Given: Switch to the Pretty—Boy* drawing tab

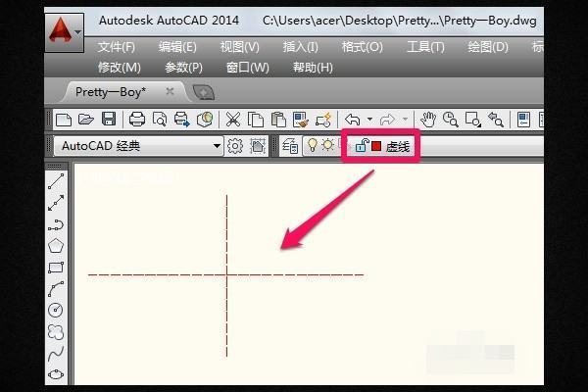Looking at the screenshot, I should pos(111,91).
